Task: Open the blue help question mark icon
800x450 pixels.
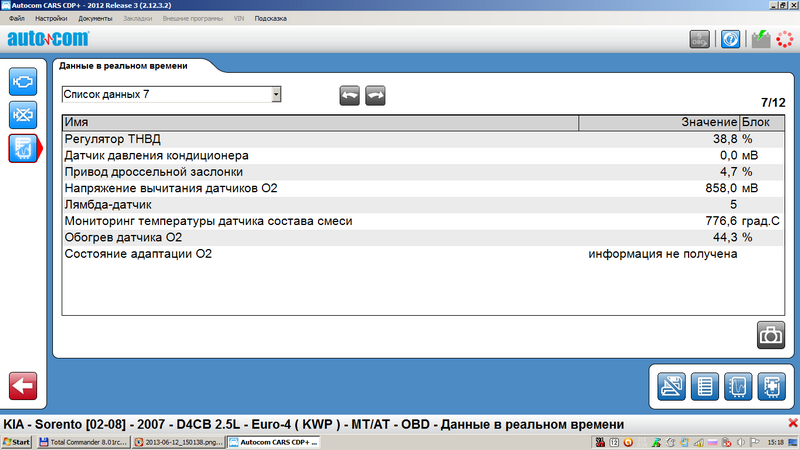Action: pos(730,39)
